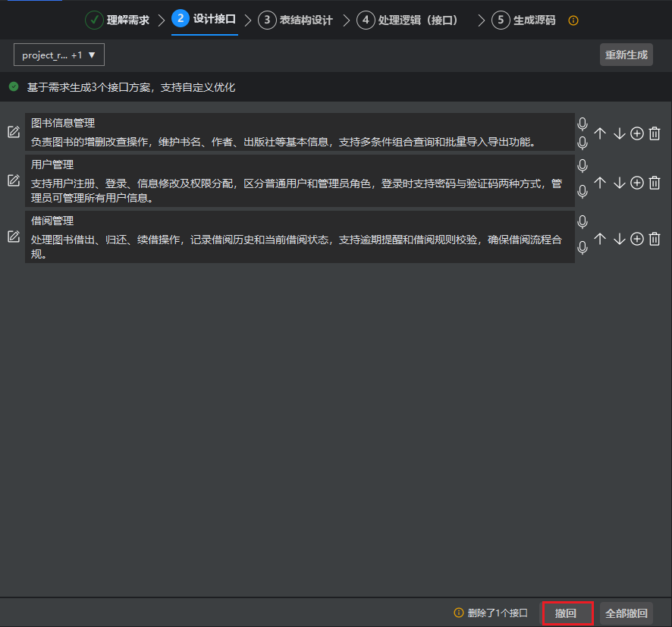The image size is (672, 627).
Task: Open the project_r... dropdown selector
Action: (x=59, y=55)
